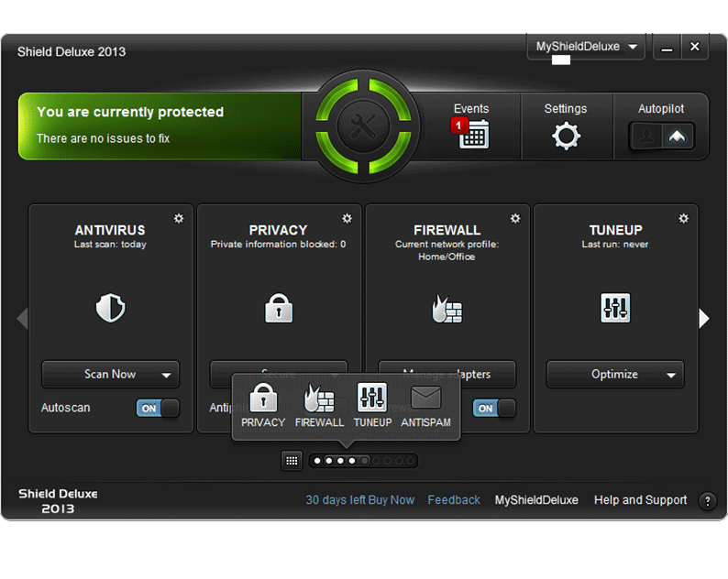
Task: Open Privacy panel gear settings
Action: pyautogui.click(x=347, y=219)
